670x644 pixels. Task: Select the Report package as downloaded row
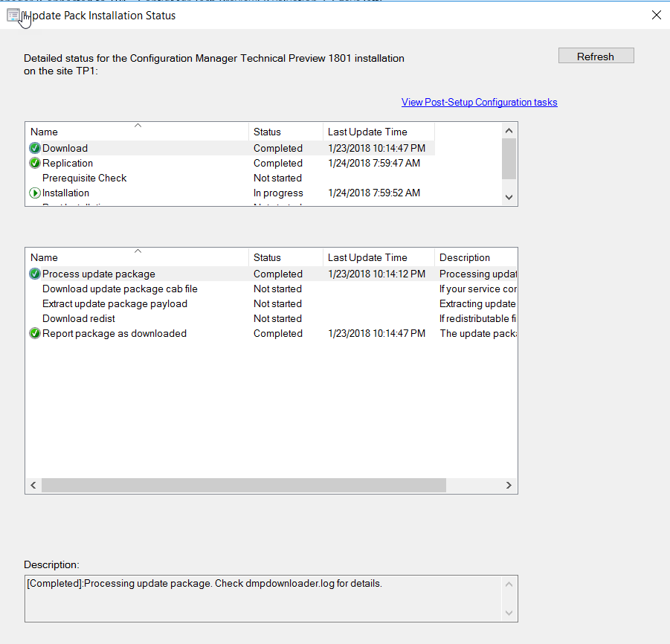tap(271, 333)
